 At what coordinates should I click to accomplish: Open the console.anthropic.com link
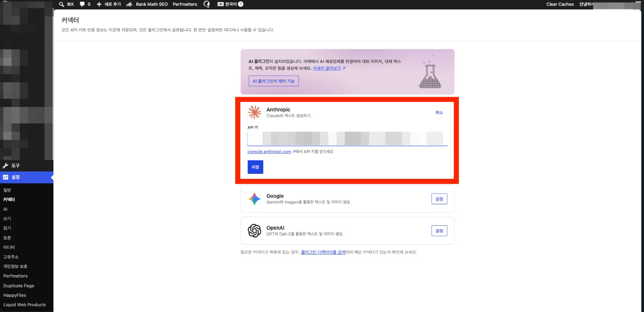coord(269,152)
